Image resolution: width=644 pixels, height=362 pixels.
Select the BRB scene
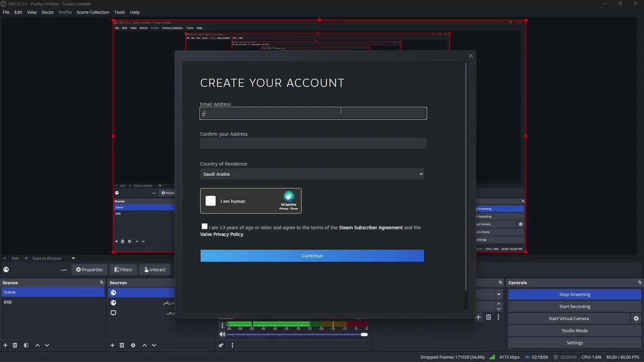(x=52, y=302)
